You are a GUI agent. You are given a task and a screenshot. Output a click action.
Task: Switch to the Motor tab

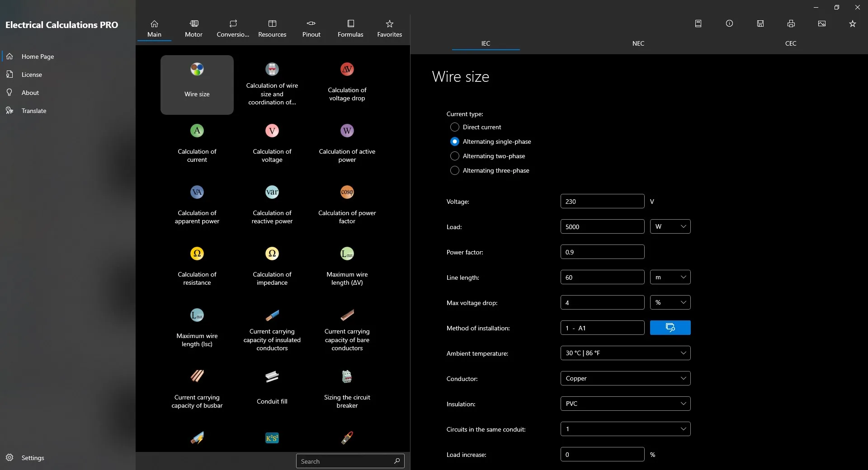tap(193, 28)
